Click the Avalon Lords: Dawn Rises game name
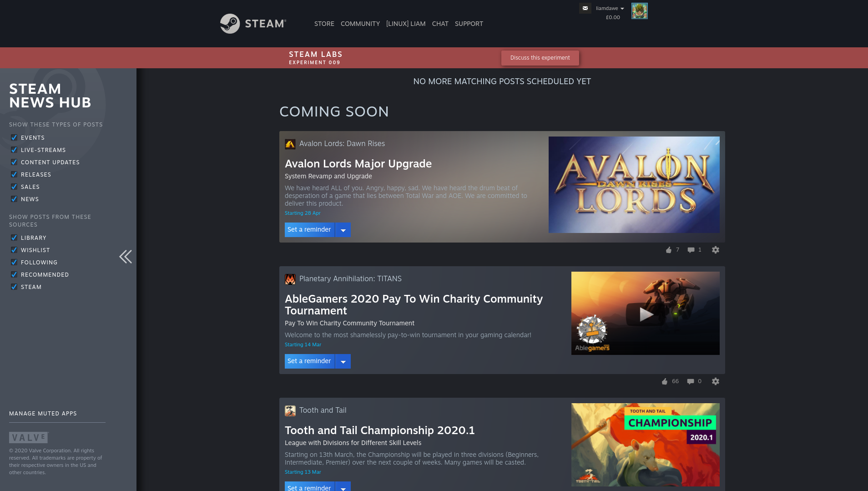Image resolution: width=868 pixels, height=491 pixels. point(342,144)
